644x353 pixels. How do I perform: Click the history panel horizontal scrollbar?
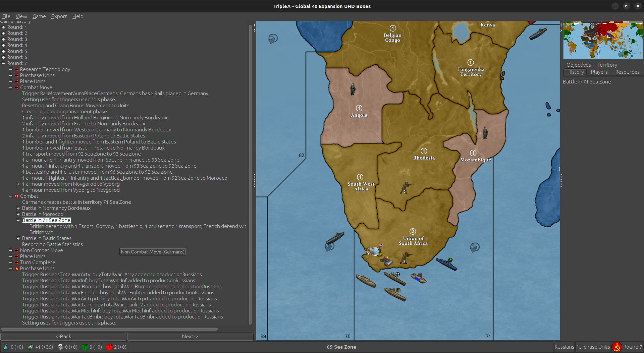click(x=109, y=329)
